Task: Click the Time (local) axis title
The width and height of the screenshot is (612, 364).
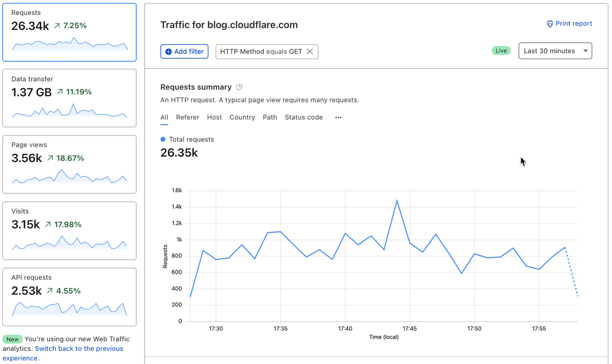Action: pyautogui.click(x=384, y=337)
